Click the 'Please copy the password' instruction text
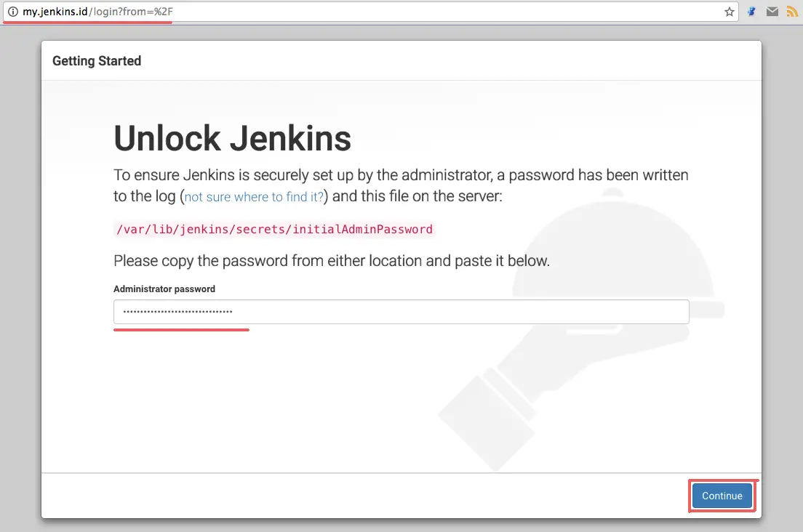The width and height of the screenshot is (803, 532). [x=332, y=261]
